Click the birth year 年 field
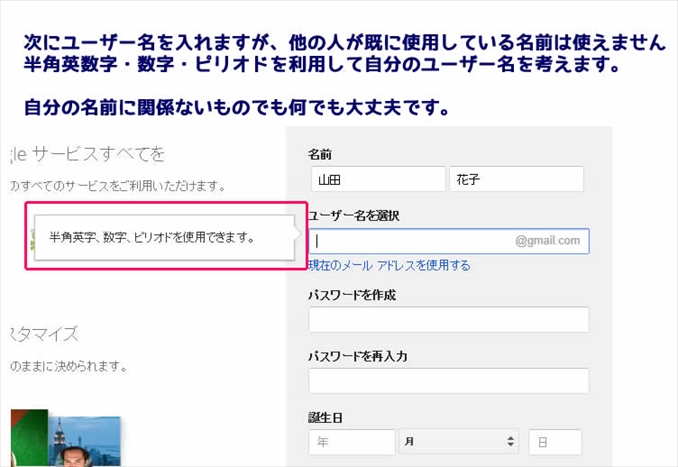The height and width of the screenshot is (467, 678). pos(352,442)
